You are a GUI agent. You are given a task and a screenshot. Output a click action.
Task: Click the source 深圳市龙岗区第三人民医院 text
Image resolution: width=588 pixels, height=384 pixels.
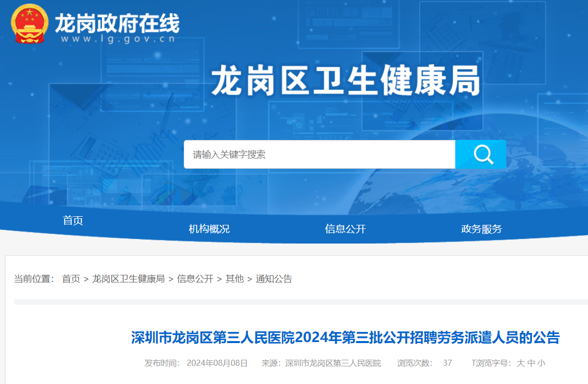pyautogui.click(x=333, y=363)
